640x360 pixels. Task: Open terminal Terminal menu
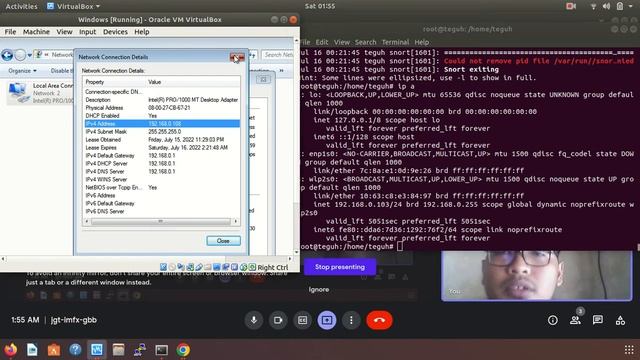pos(395,42)
